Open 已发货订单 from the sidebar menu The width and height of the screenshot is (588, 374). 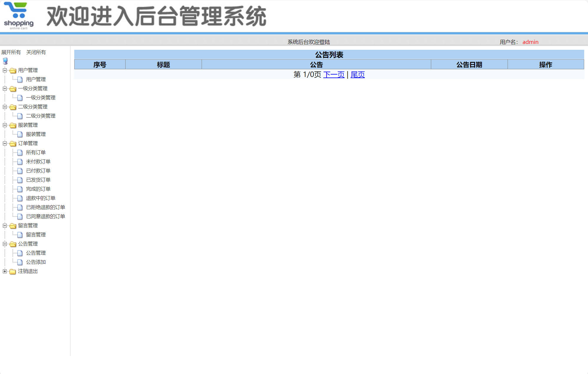38,180
